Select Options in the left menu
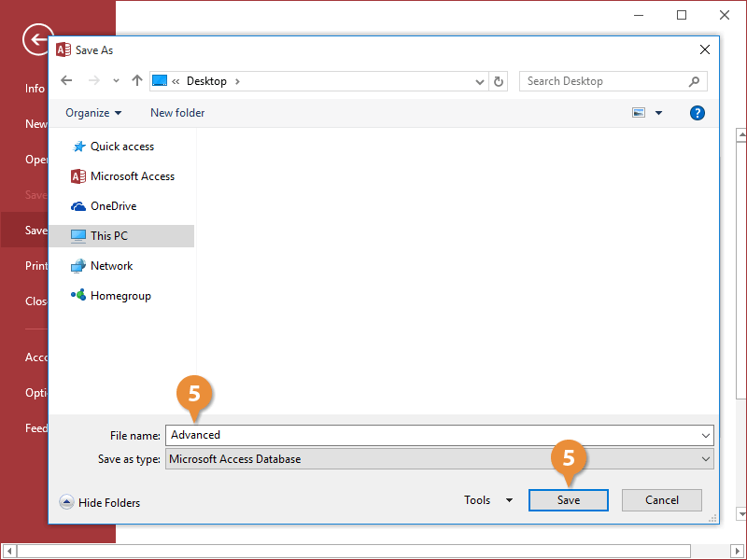The height and width of the screenshot is (560, 747). click(35, 392)
